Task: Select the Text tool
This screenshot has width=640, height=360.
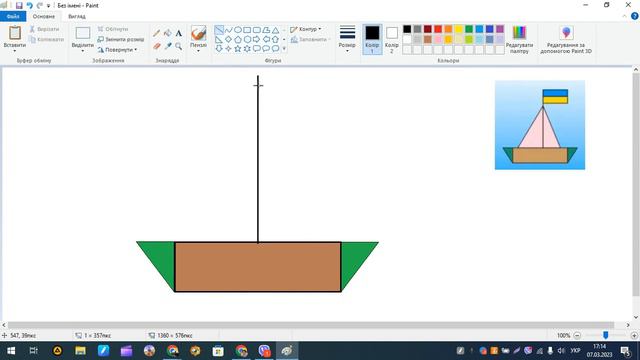Action: tap(179, 33)
